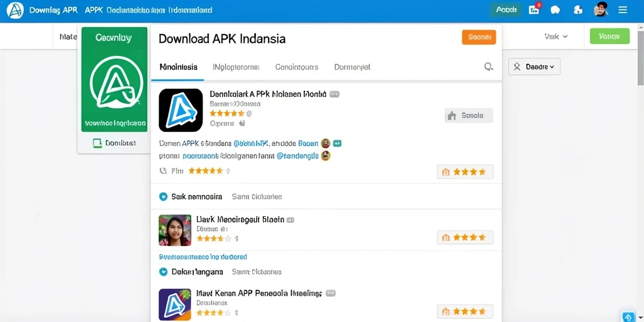Click the large green app logo card

(114, 79)
